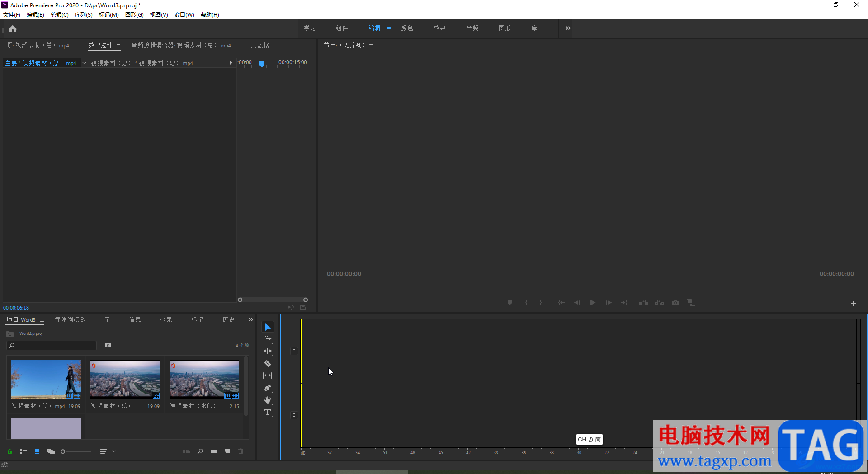Viewport: 868px width, 474px height.
Task: Switch to 媒体浏览器 tab
Action: 70,319
